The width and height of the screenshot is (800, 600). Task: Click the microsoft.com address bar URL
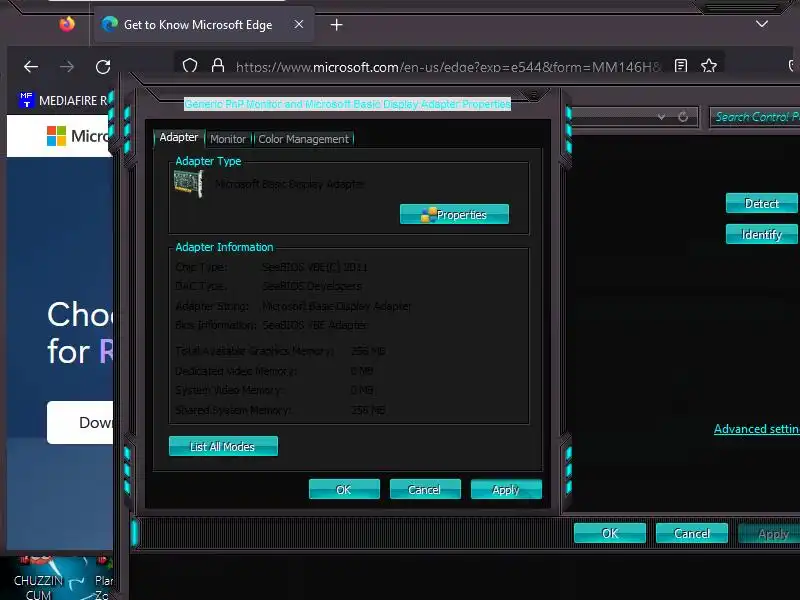pyautogui.click(x=448, y=67)
